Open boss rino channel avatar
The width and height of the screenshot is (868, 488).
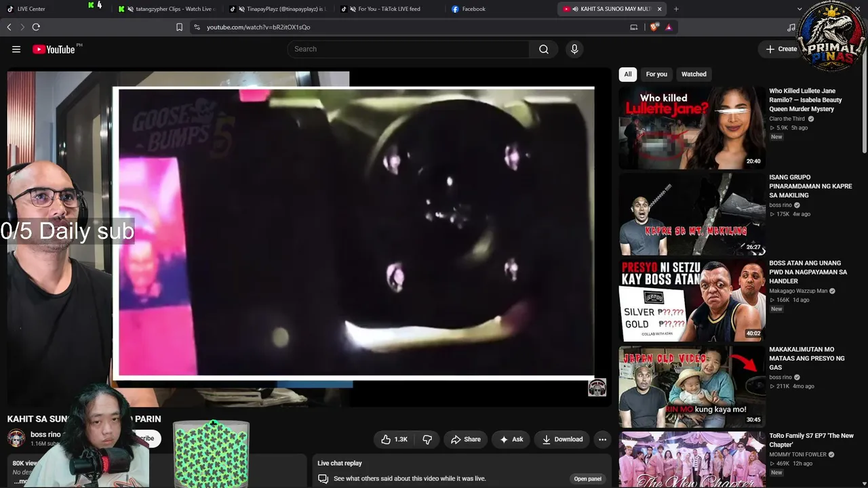[x=16, y=438]
